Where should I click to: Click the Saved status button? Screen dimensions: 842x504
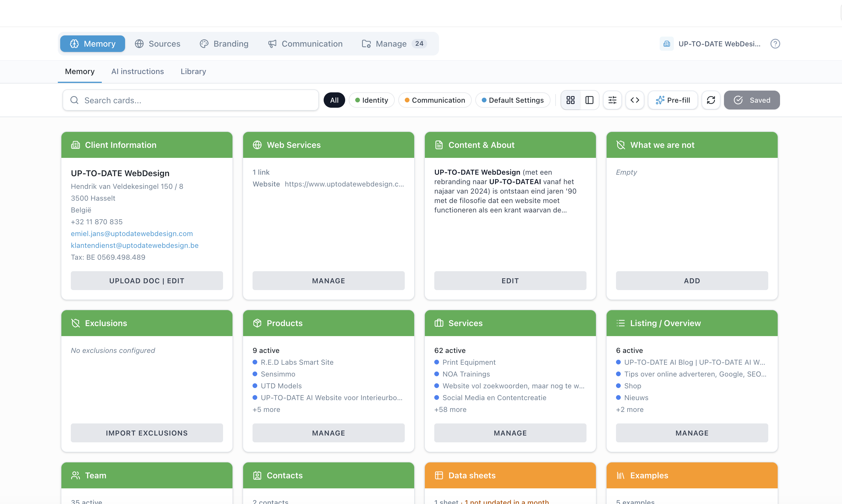coord(751,100)
